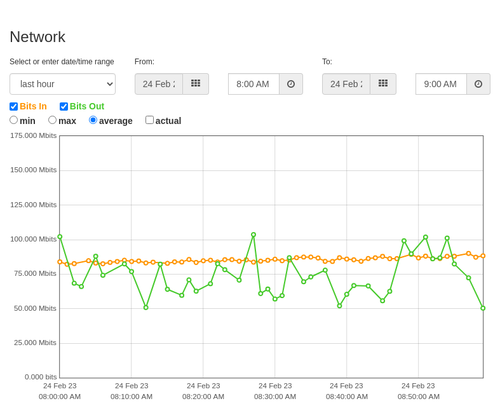Image resolution: width=500 pixels, height=403 pixels.
Task: Click the green Bits Out peak near 08:27
Action: pyautogui.click(x=253, y=235)
